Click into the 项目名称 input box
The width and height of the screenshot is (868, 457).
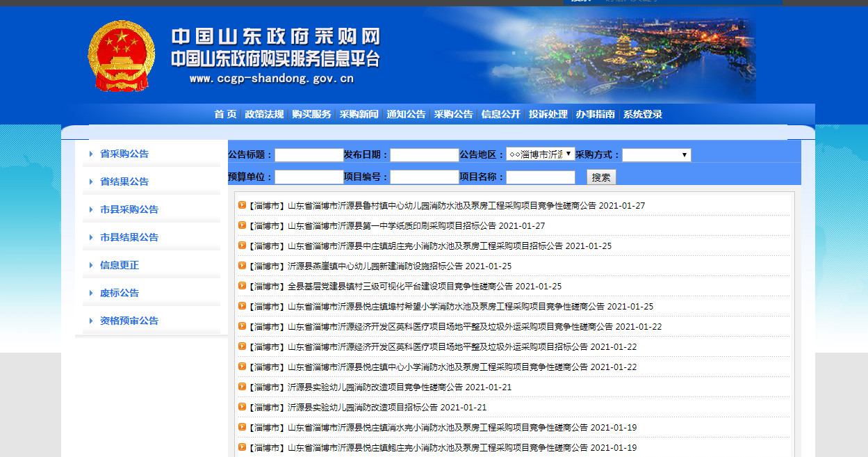[x=540, y=177]
